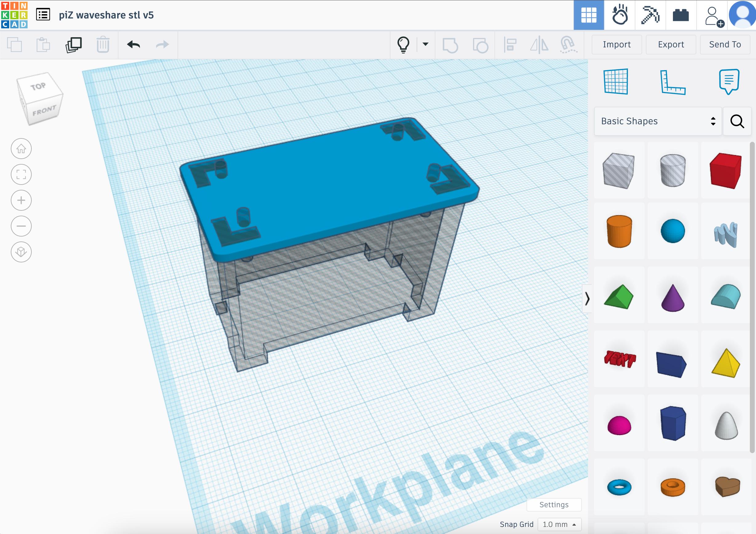Switch to 3D Design grid view
Screen dimensions: 756x534
pyautogui.click(x=589, y=15)
